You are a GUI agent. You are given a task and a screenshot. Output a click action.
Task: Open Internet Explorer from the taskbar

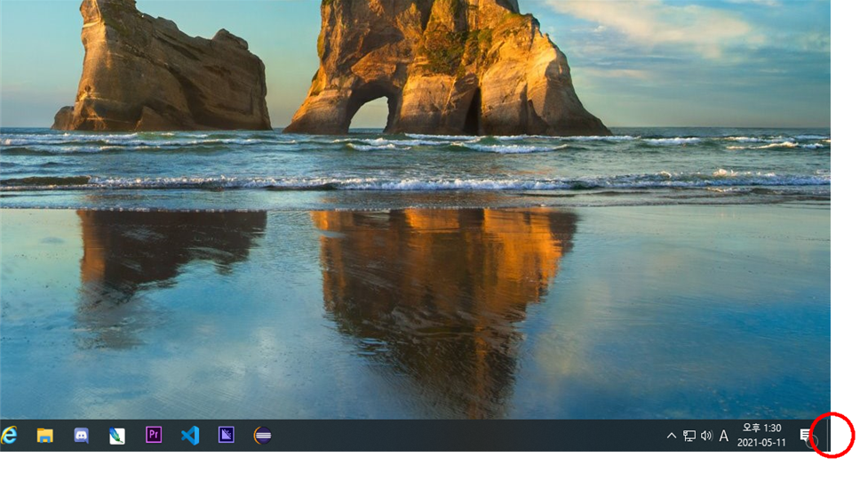coord(9,436)
